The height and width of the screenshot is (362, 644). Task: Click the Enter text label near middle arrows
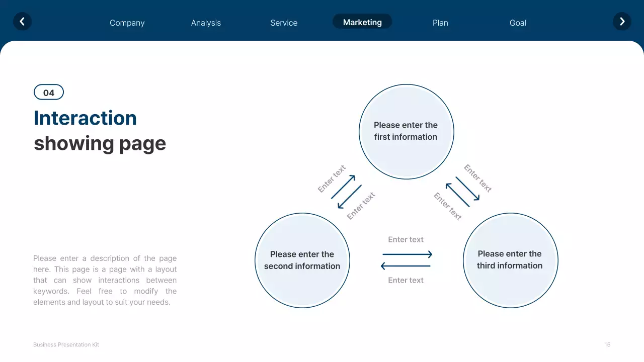pyautogui.click(x=406, y=239)
